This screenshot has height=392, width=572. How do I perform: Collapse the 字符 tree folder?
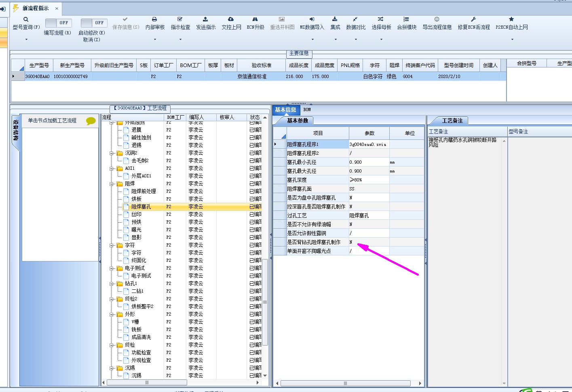(x=112, y=245)
